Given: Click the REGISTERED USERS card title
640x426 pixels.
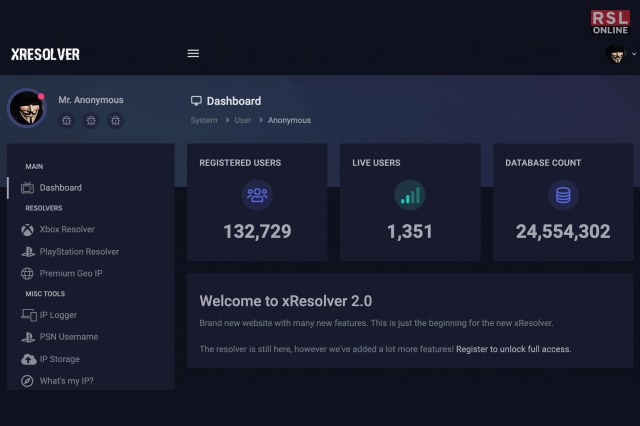Looking at the screenshot, I should [240, 163].
